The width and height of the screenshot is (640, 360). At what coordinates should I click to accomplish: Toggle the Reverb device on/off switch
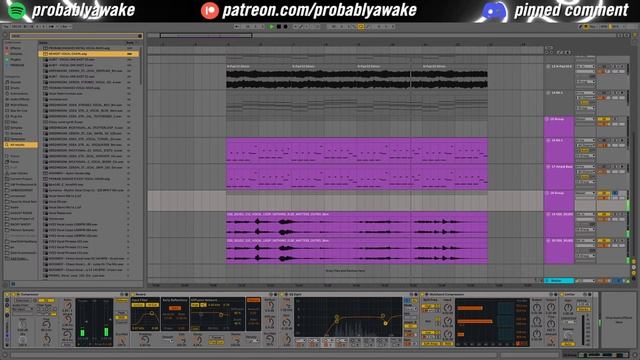click(x=133, y=294)
